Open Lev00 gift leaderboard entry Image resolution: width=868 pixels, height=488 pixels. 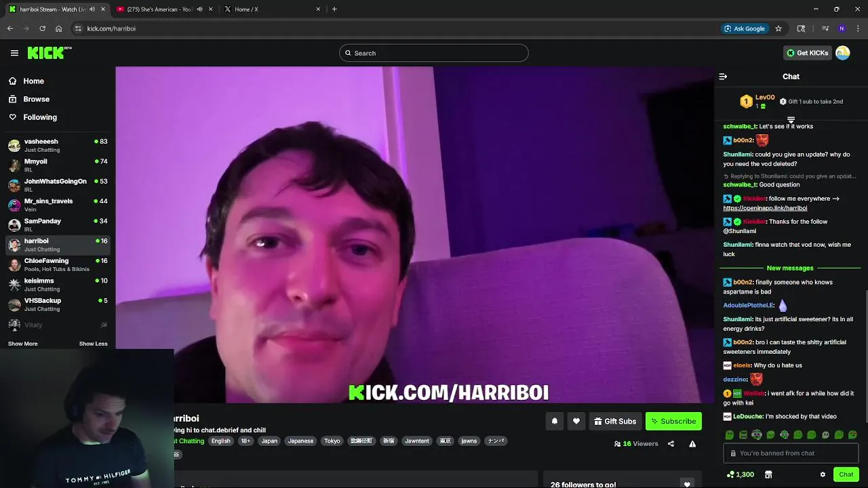point(759,102)
